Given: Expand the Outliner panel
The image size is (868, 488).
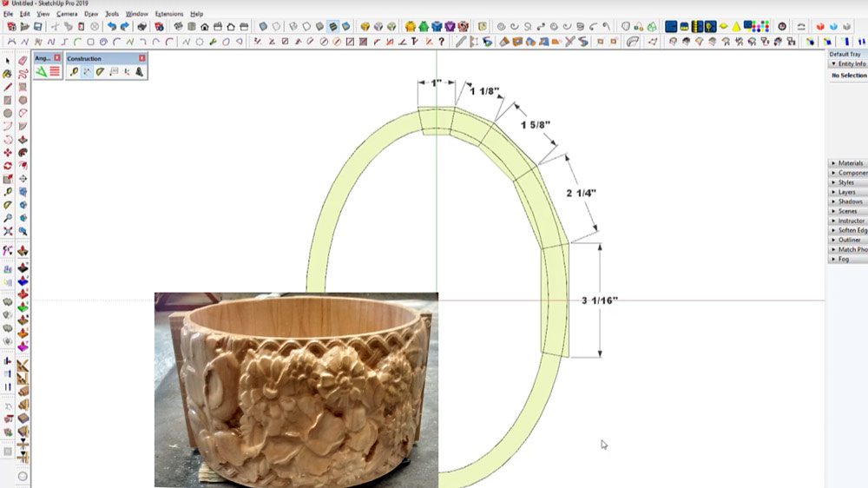Looking at the screenshot, I should 847,240.
